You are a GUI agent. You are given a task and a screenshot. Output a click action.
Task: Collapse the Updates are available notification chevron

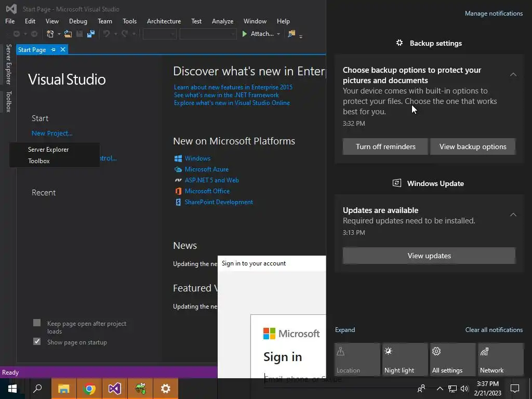point(513,215)
